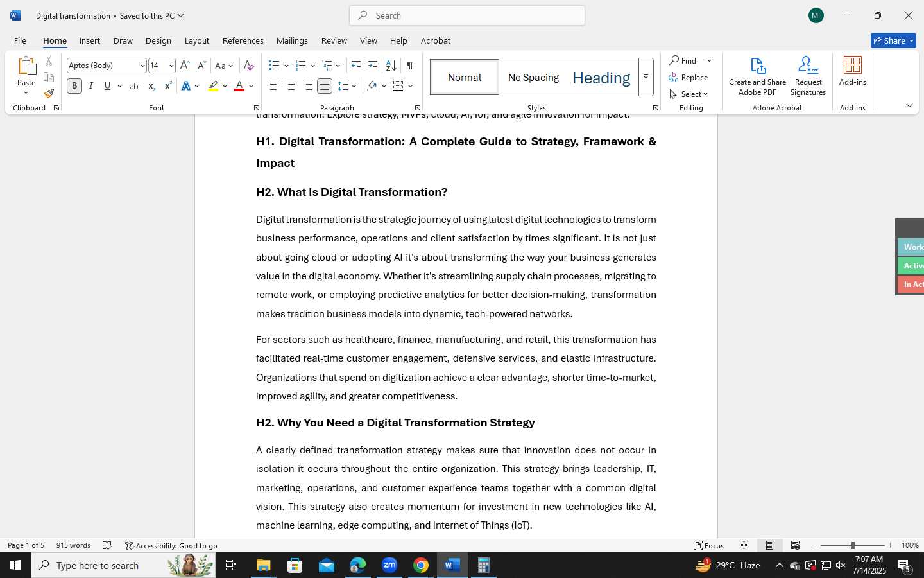Apply the No Spacing style
Image resolution: width=924 pixels, height=578 pixels.
point(533,77)
